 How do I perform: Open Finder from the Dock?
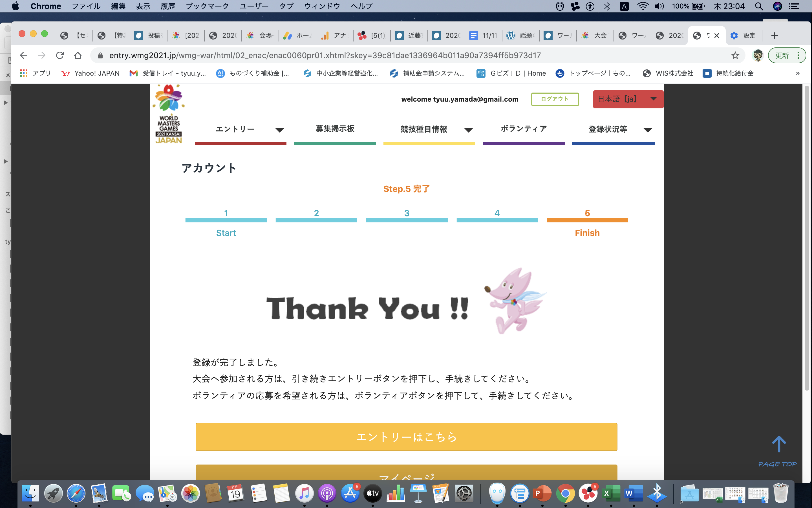pyautogui.click(x=30, y=493)
